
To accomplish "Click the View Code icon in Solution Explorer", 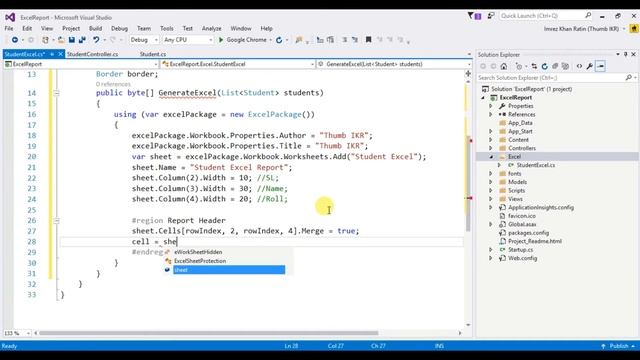I will (x=579, y=66).
